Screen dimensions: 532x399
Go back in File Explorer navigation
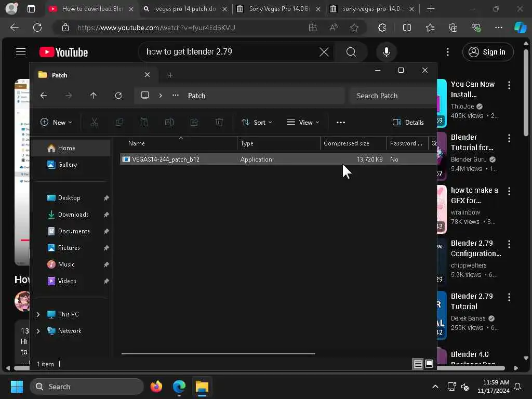[44, 96]
